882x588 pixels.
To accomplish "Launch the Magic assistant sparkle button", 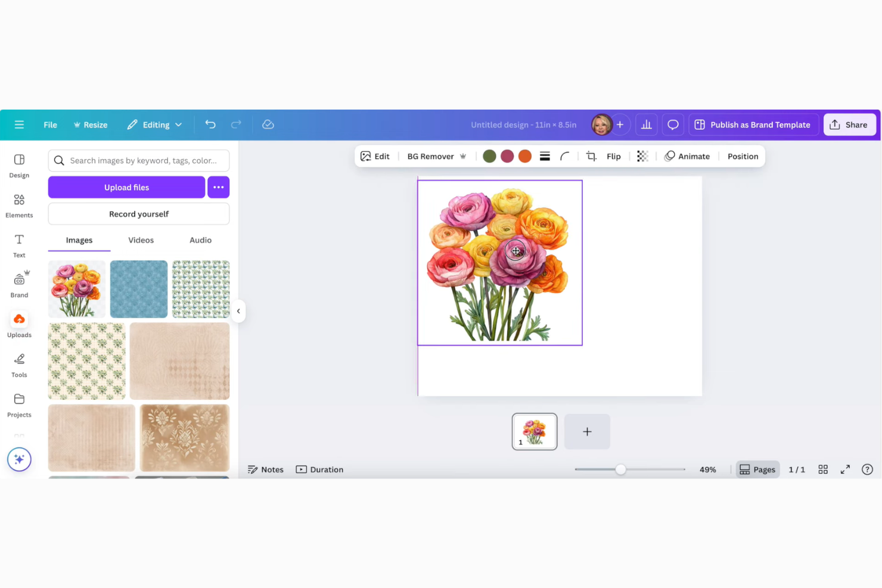I will tap(19, 459).
